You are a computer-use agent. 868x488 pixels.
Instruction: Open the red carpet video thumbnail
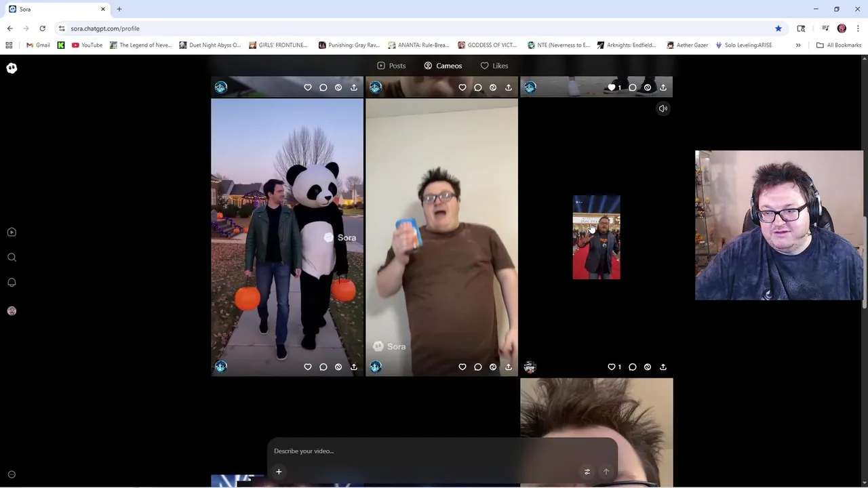click(x=596, y=237)
